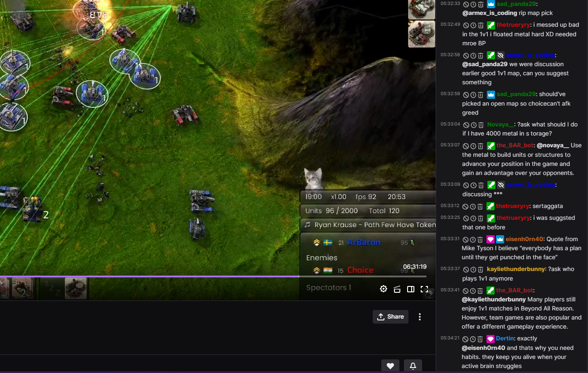Enter fullscreen mode for the video
Viewport: 588px width, 373px height.
(424, 289)
